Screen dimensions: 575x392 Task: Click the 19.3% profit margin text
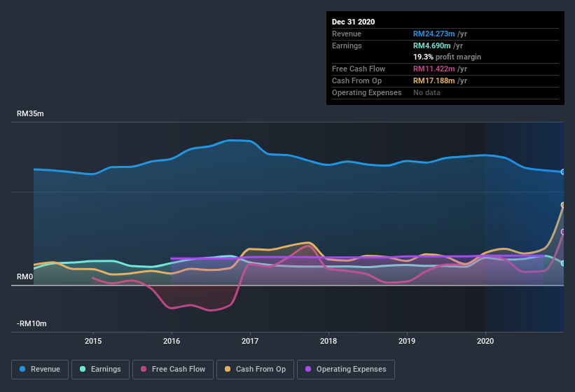[447, 57]
